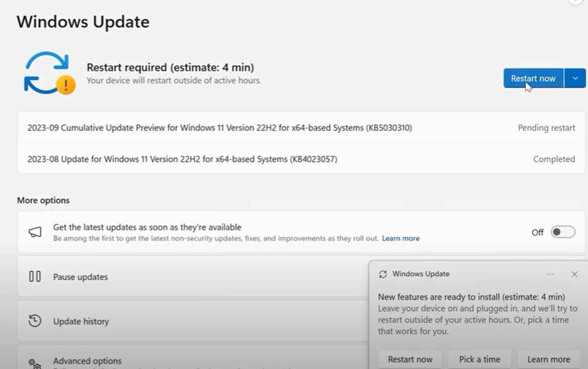Click Restart now in the notification popup
The width and height of the screenshot is (588, 369).
pos(410,359)
